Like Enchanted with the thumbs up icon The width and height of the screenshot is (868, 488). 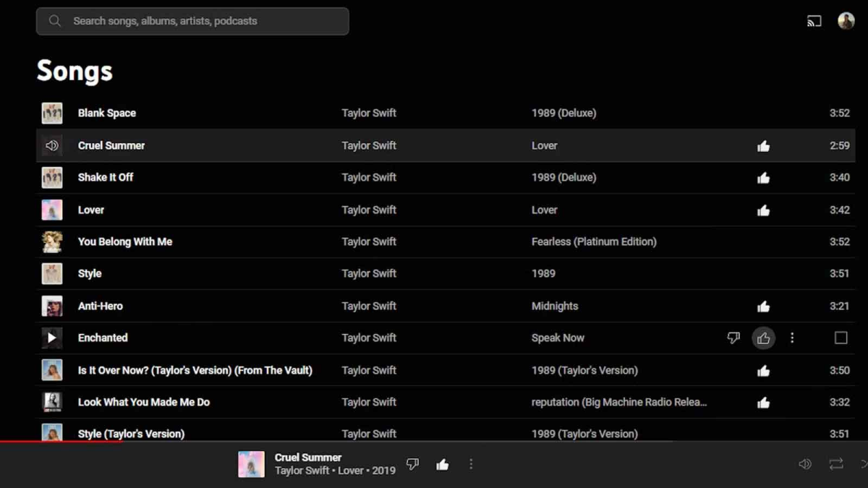[763, 338]
